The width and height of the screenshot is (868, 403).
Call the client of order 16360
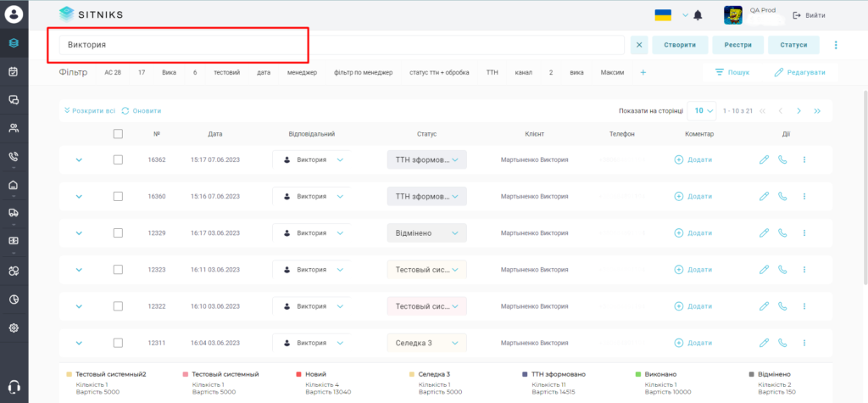(782, 196)
